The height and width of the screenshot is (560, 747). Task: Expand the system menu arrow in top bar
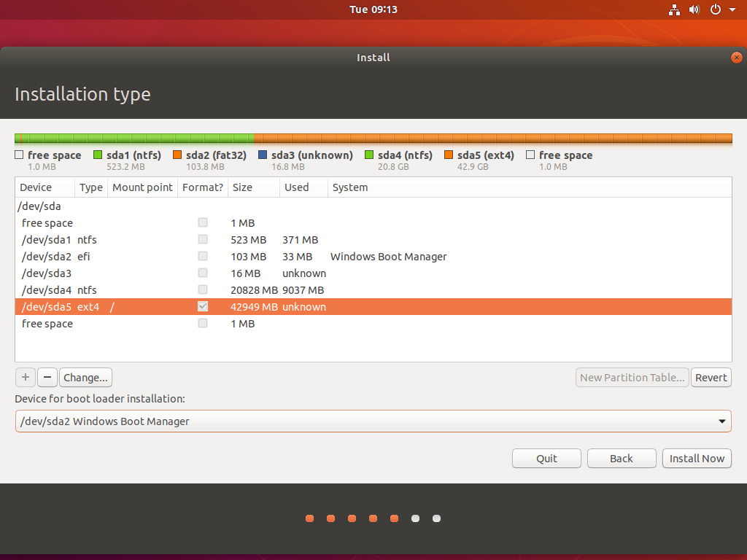(732, 10)
